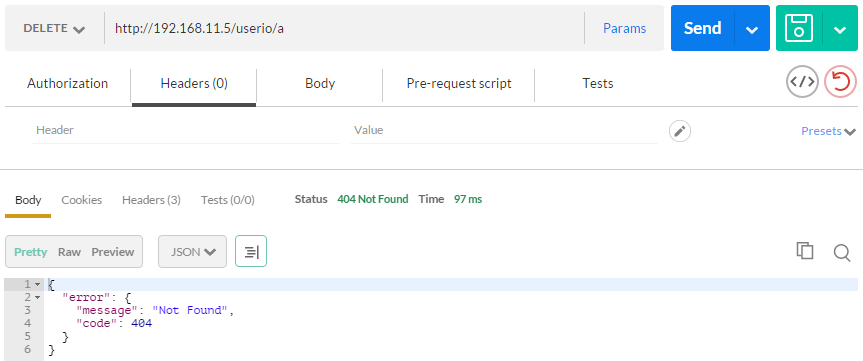This screenshot has width=863, height=361.
Task: Switch to Raw view
Action: 69,252
